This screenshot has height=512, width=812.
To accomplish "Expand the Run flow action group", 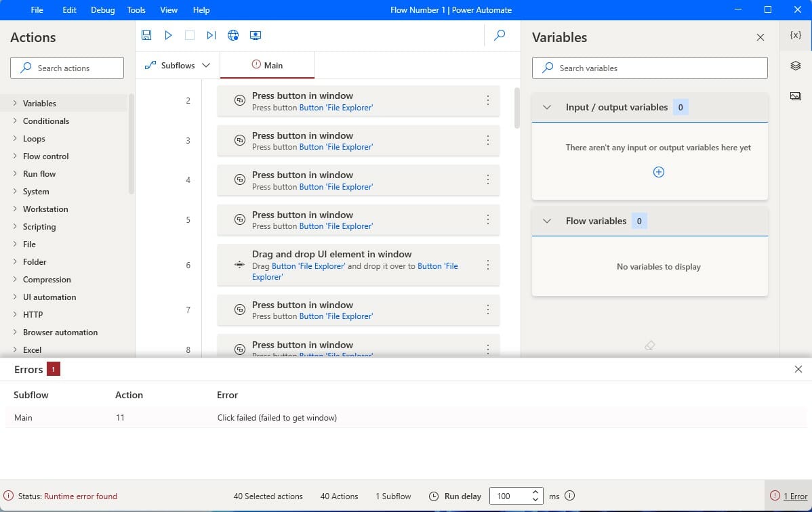I will 14,173.
